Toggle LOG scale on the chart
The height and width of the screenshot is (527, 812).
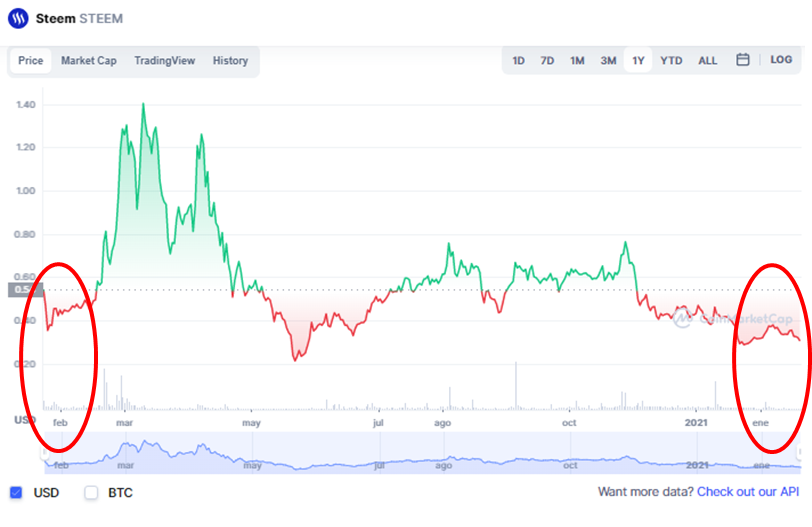coord(781,60)
